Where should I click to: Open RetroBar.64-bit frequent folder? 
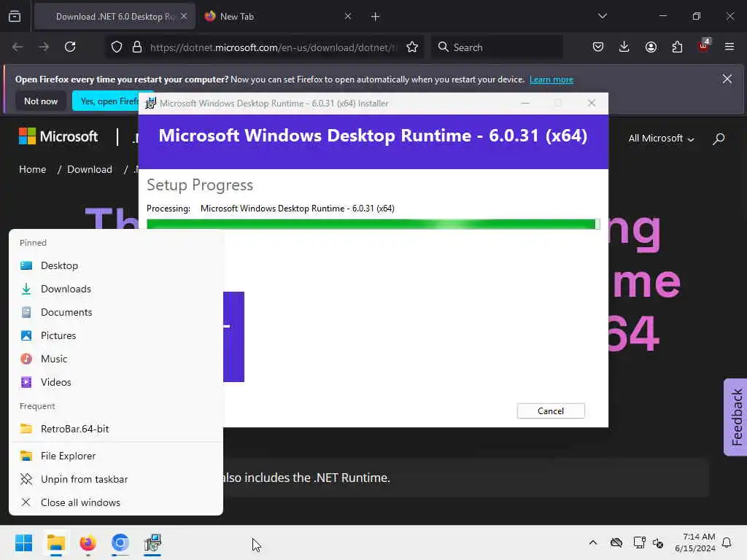point(116,429)
